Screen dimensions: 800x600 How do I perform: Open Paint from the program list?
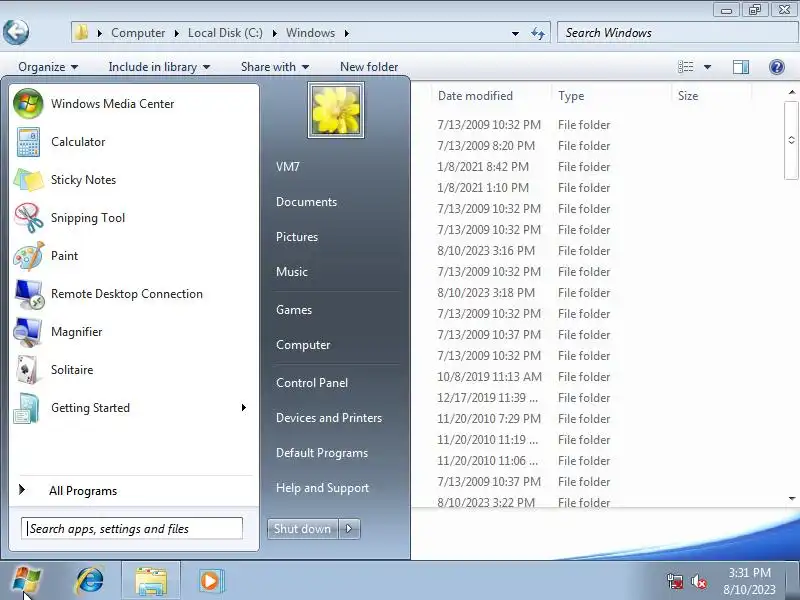point(134,256)
